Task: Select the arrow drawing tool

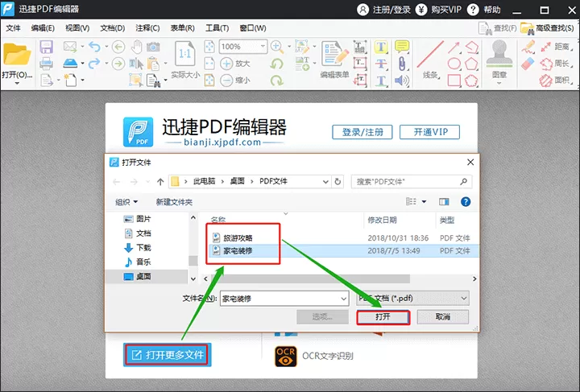Action: pyautogui.click(x=454, y=47)
